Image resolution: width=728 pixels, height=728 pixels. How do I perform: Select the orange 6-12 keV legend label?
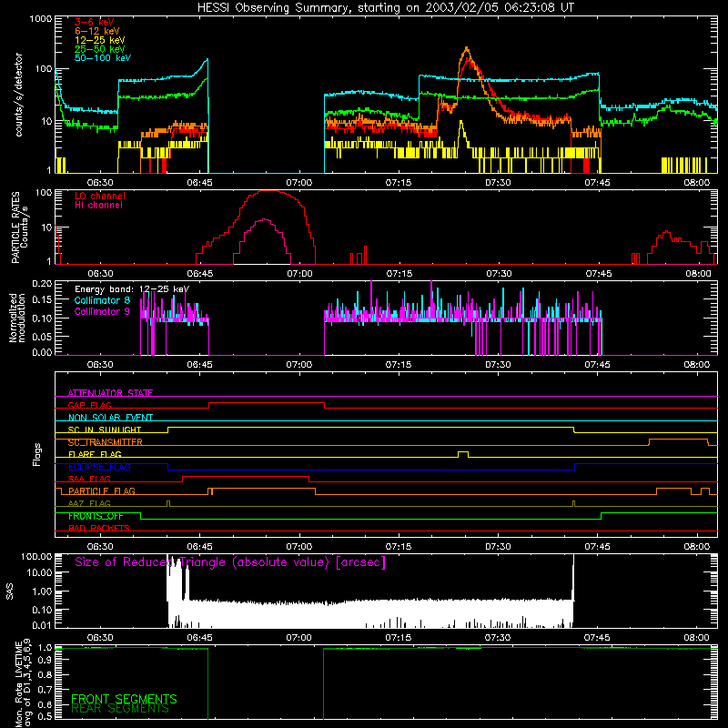click(x=97, y=31)
